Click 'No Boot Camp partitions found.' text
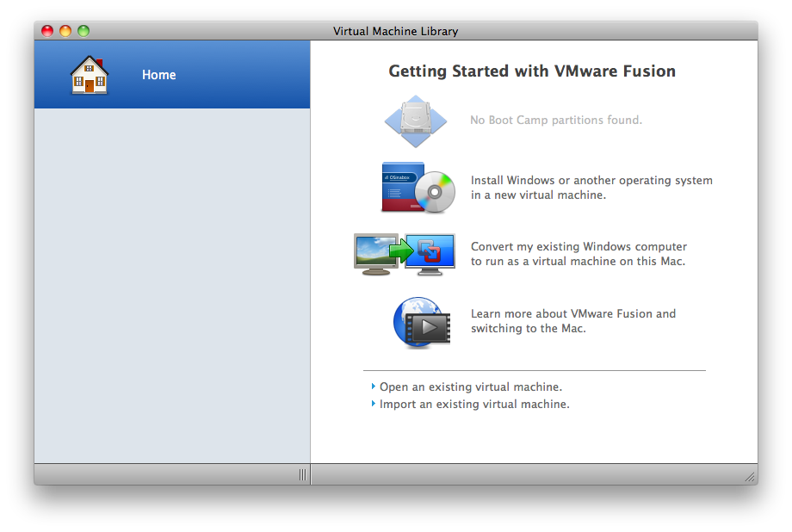 pos(556,121)
